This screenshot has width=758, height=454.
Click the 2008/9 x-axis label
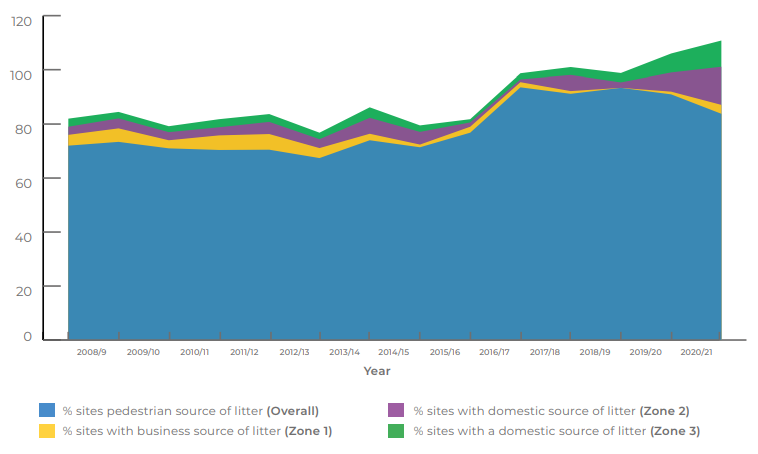(x=91, y=352)
